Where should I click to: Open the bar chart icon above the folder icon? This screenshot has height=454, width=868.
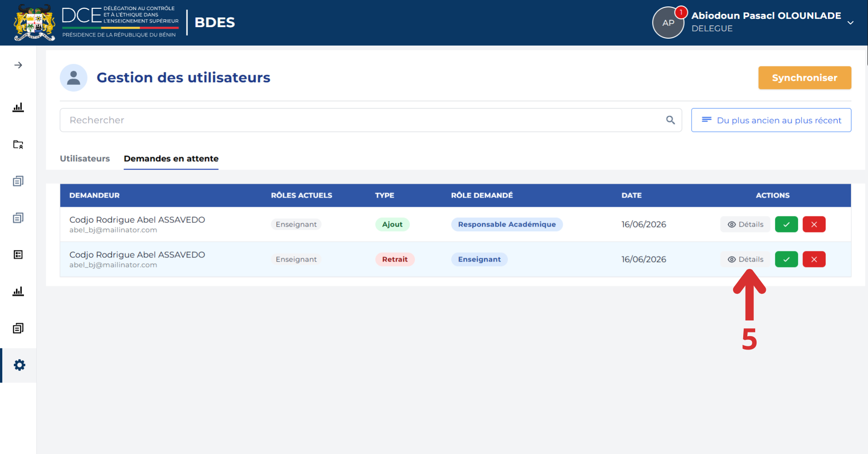click(x=18, y=107)
